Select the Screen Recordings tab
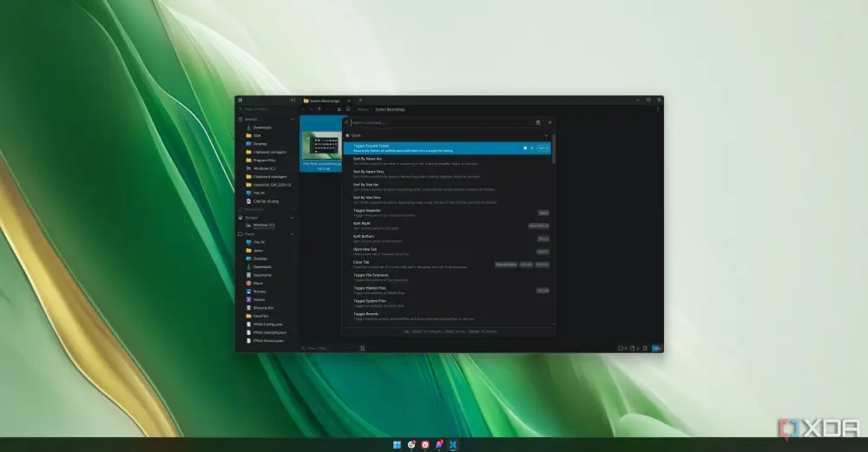868x452 pixels. (325, 101)
